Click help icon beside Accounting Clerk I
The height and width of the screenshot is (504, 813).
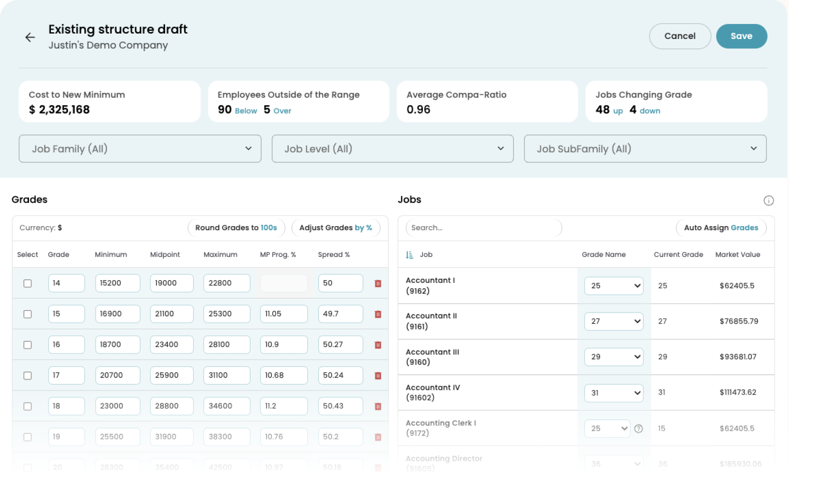coord(638,429)
